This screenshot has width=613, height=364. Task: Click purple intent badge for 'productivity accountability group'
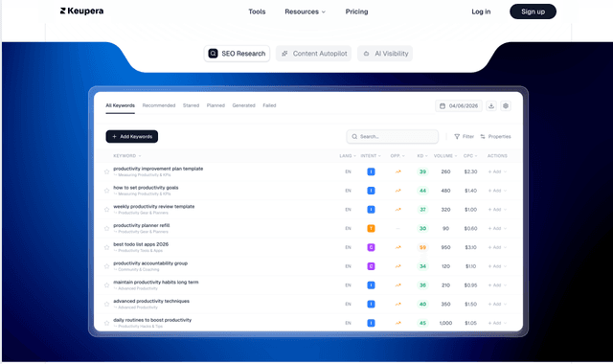tap(371, 266)
